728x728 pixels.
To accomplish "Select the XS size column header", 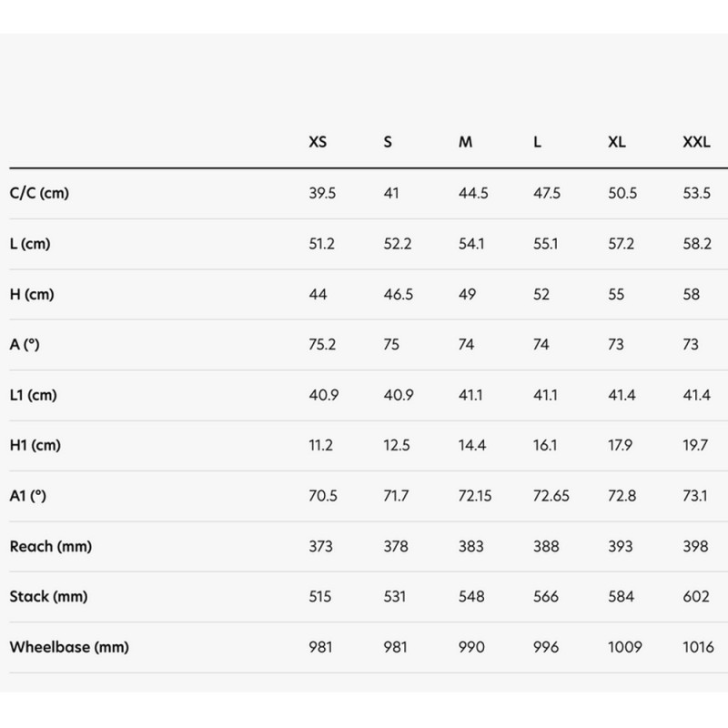I will (318, 142).
